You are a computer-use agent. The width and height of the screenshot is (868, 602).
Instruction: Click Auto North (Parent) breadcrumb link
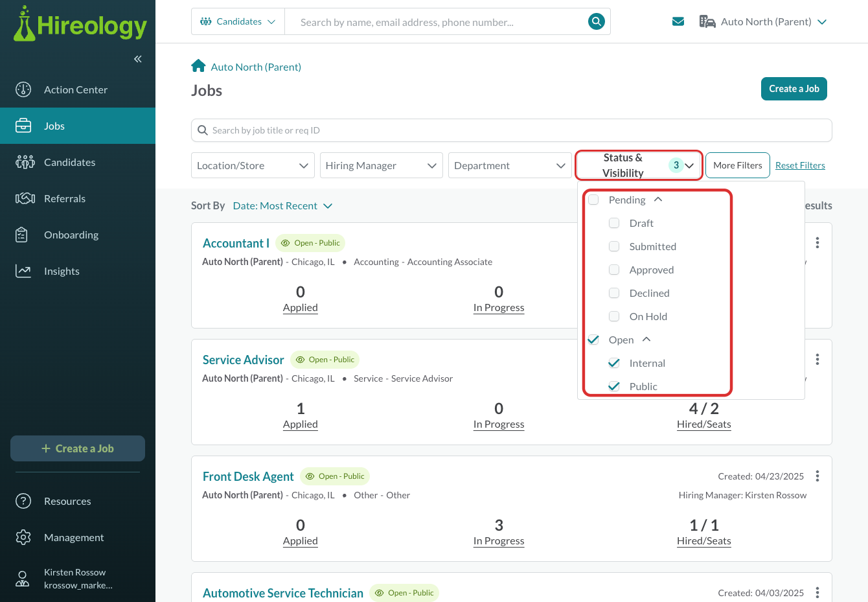[x=256, y=67]
